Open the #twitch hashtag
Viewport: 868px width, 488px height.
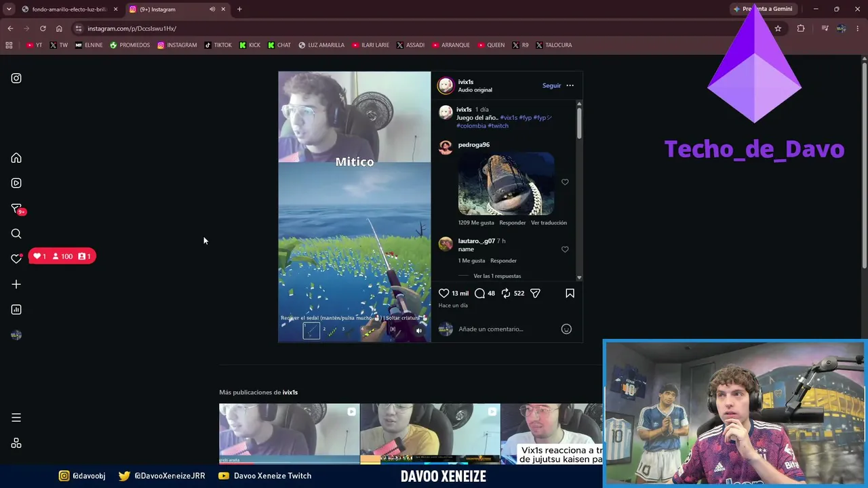coord(498,125)
